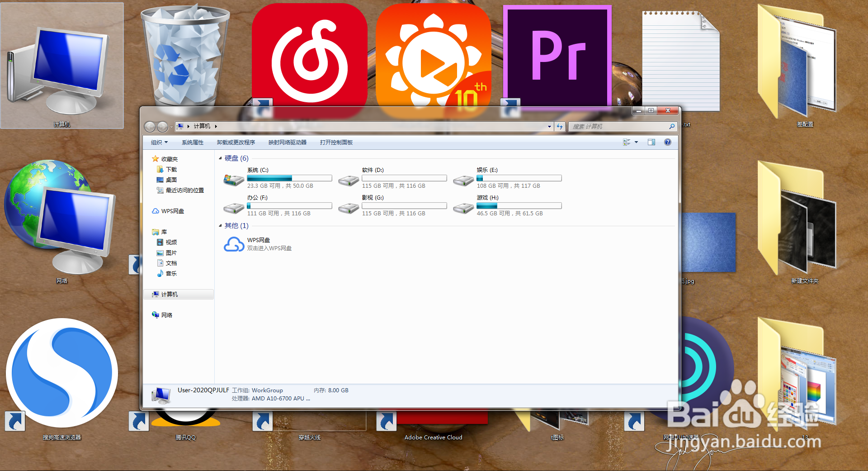Open the notepad .txt file on desktop
Screen dimensions: 868x471
click(681, 61)
